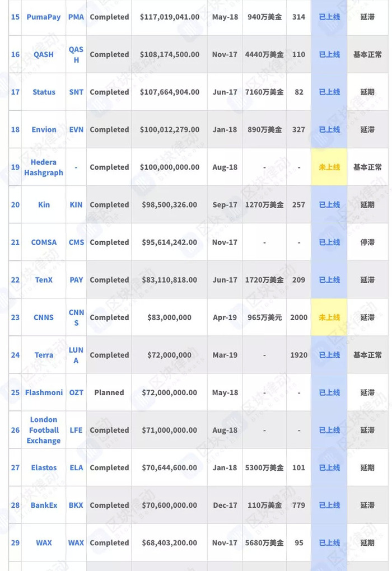Screen dimensions: 392x571
Task: Select the LUNA token symbol
Action: (76, 355)
